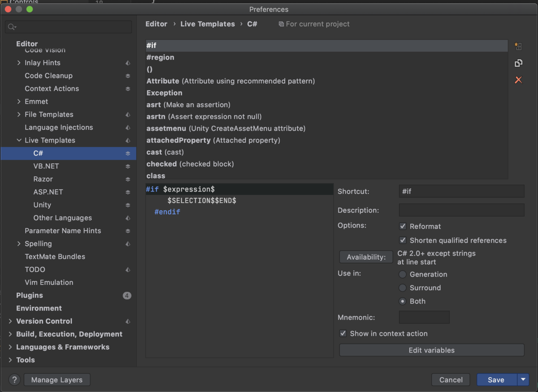Click the search magnifier icon in search box
The height and width of the screenshot is (392, 538).
coord(12,27)
